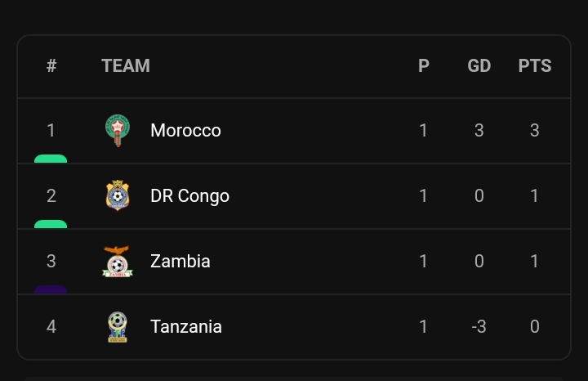Click the GD column header

click(479, 66)
